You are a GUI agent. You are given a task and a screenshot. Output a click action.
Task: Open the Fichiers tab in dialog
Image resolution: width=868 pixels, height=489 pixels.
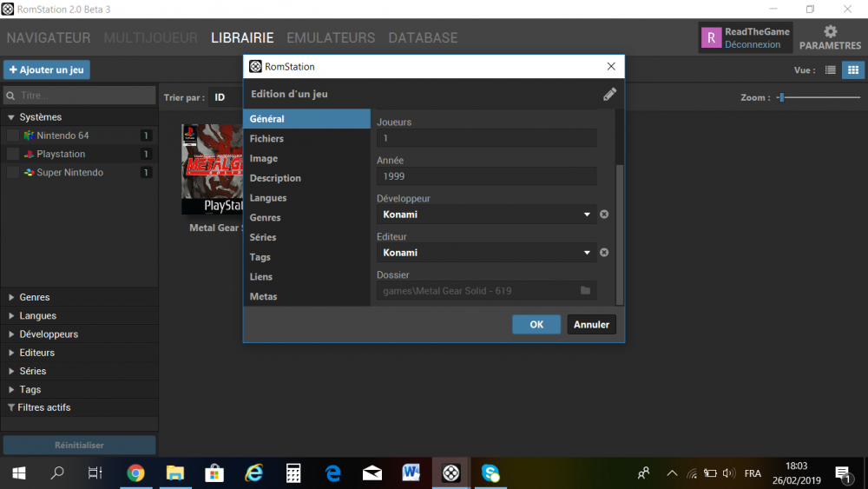tap(266, 139)
